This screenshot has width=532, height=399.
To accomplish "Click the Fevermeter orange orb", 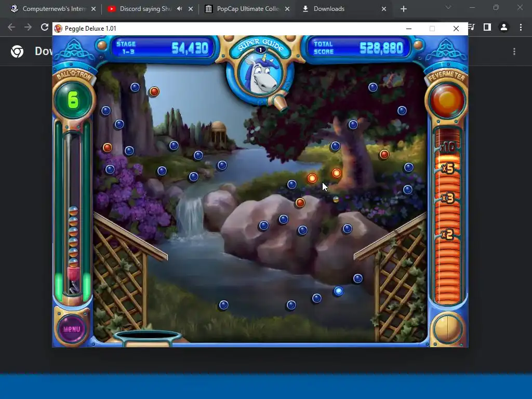I will pyautogui.click(x=446, y=100).
